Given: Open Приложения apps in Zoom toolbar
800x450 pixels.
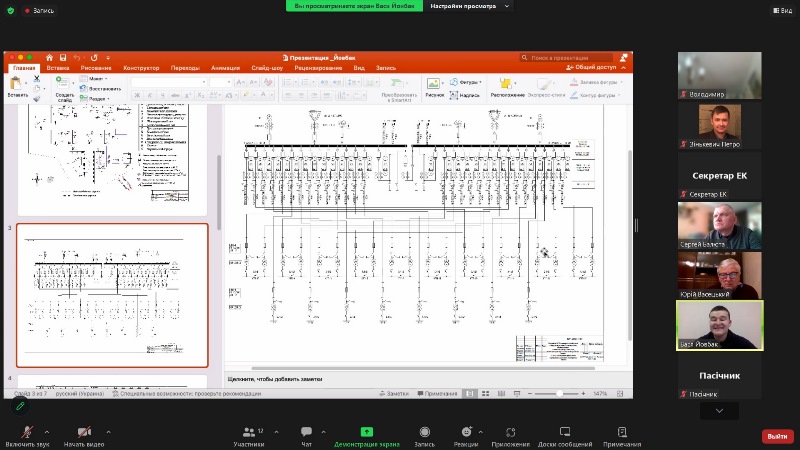Looking at the screenshot, I should click(510, 433).
